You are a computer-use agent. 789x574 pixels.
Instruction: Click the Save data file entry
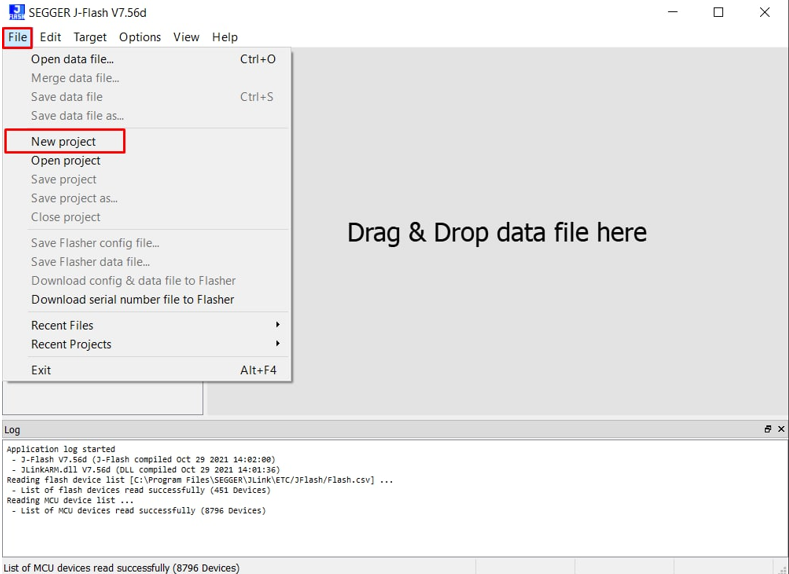click(x=147, y=97)
